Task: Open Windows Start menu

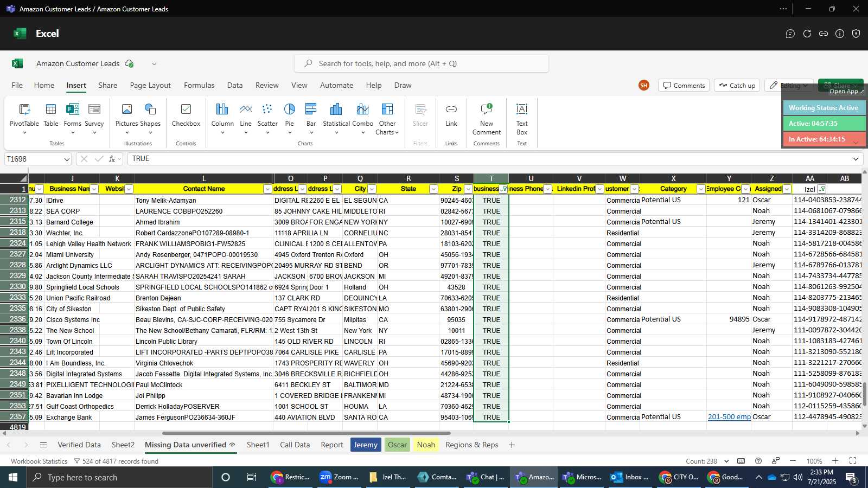Action: pyautogui.click(x=13, y=477)
